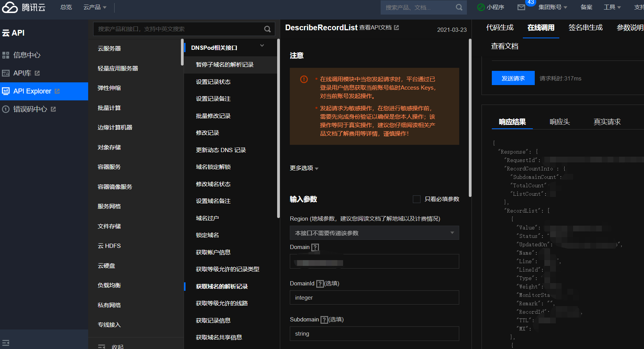Open 查看文档 link
The image size is (644, 349).
tap(504, 46)
